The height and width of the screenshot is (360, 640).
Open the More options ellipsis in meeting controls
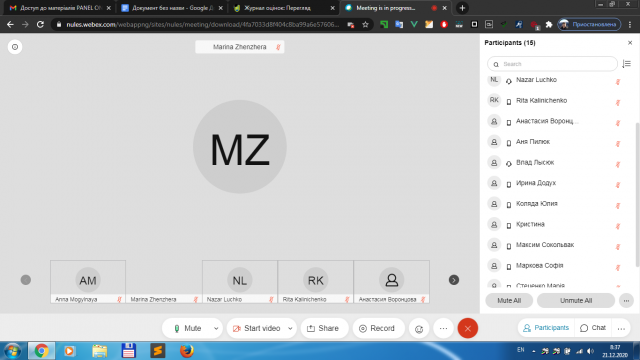coord(443,329)
